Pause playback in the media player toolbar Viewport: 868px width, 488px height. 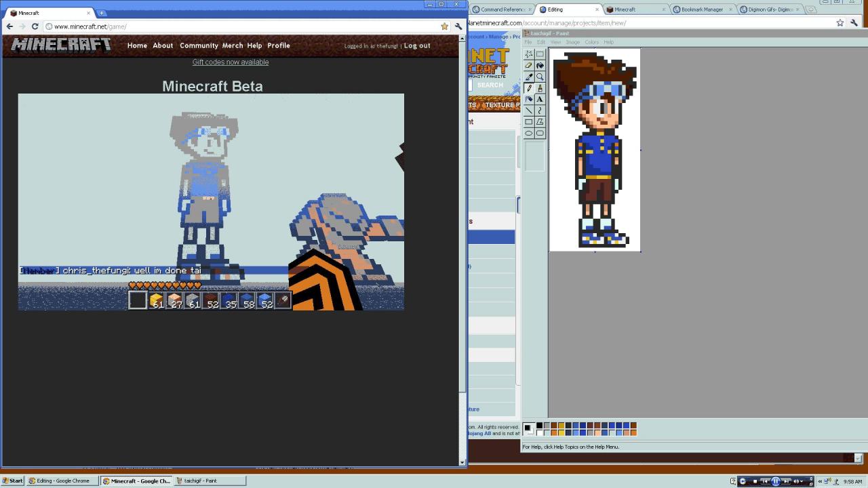775,481
